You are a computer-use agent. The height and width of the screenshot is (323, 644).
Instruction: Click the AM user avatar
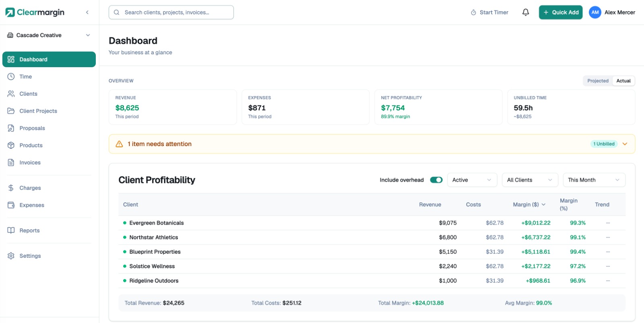[595, 12]
